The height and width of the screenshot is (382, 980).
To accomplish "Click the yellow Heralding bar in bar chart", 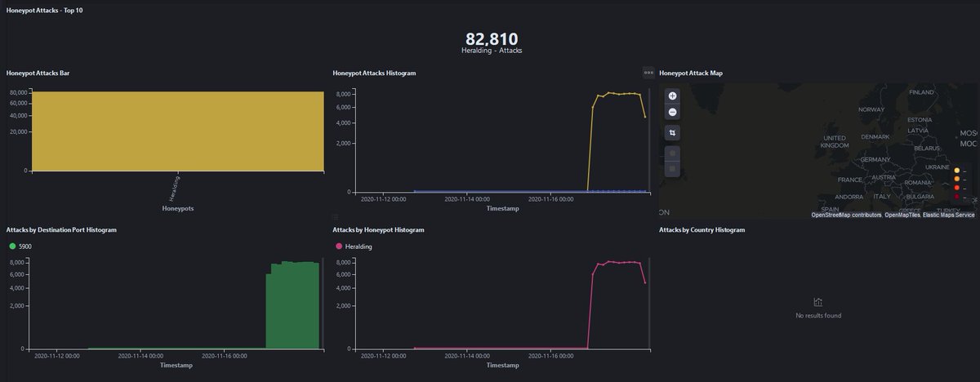I will pyautogui.click(x=177, y=131).
